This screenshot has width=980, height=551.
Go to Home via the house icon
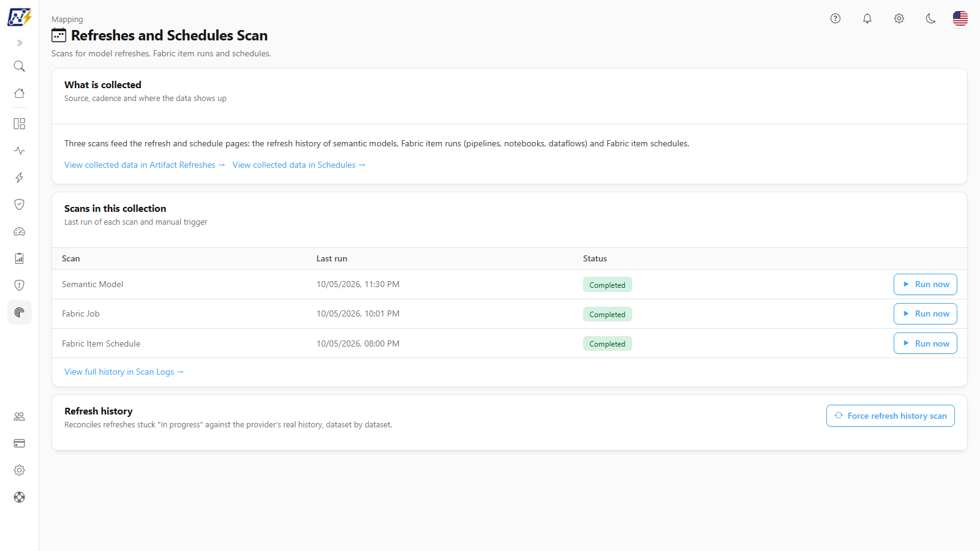(20, 93)
